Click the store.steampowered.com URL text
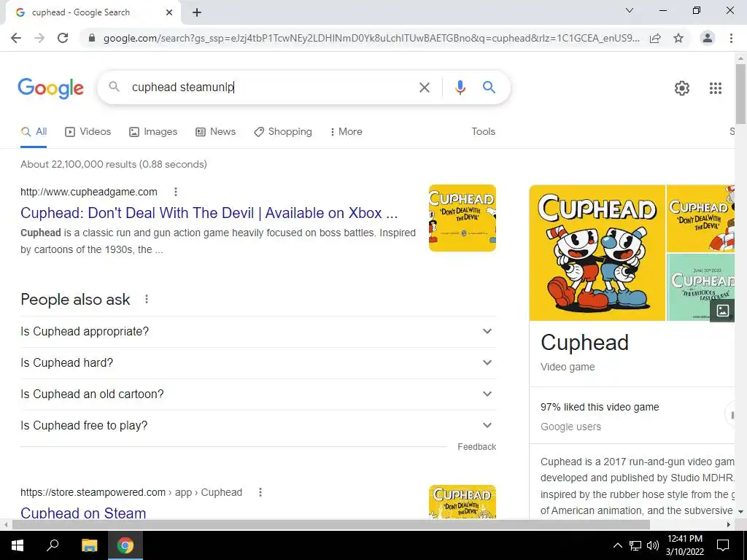Viewport: 747px width, 560px height. [131, 492]
